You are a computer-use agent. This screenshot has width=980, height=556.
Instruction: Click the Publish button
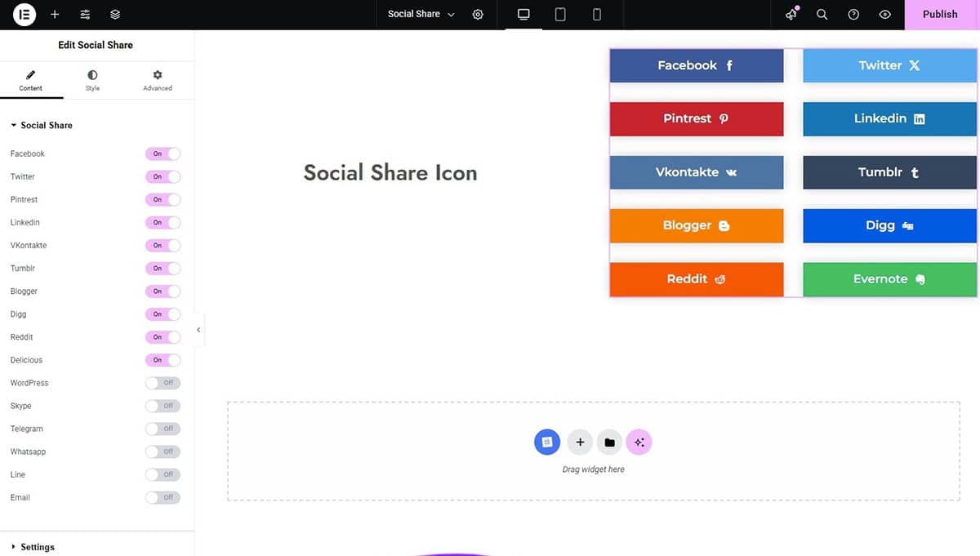[940, 15]
